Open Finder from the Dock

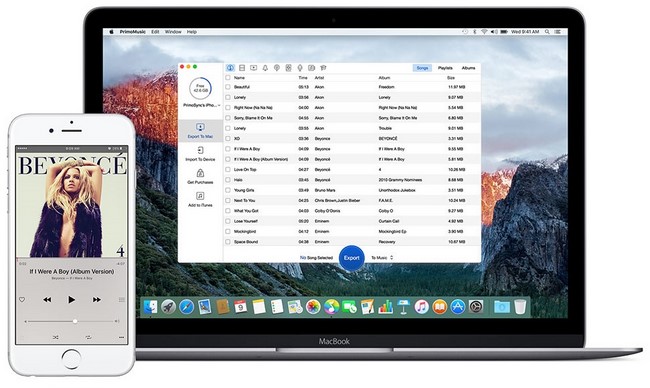(150, 307)
